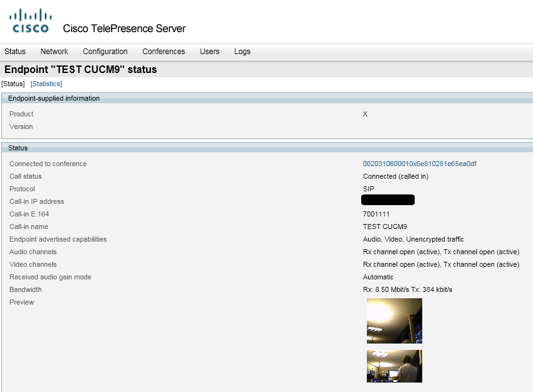The image size is (533, 392).
Task: Click the Endpoint-supplied information section header
Action: point(267,98)
